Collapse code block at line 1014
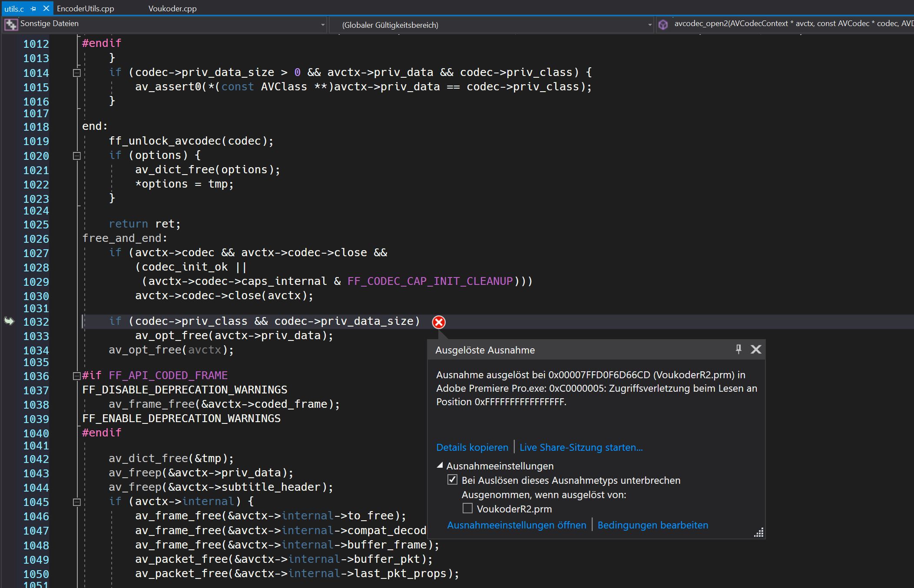914x588 pixels. [77, 73]
